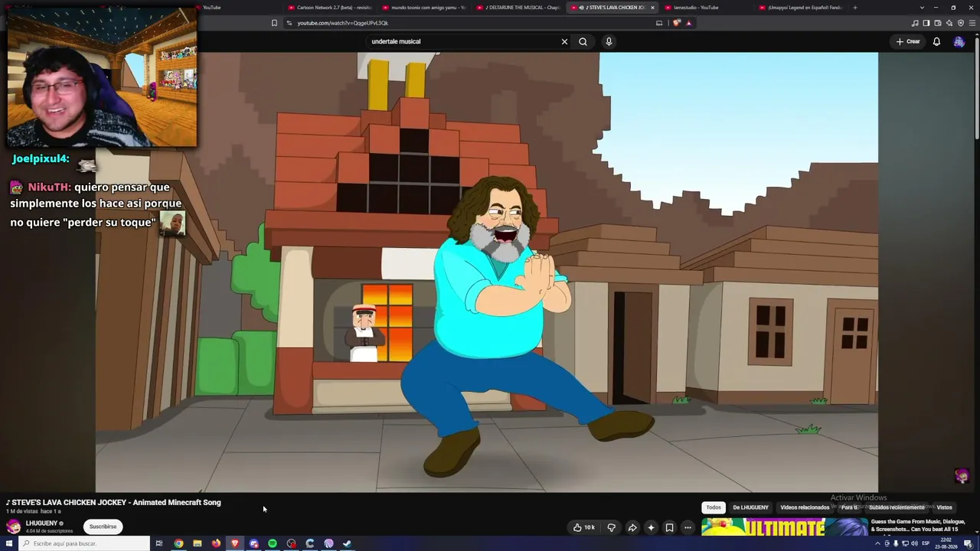Open the LHUGUENY channel name link
Screen dimensions: 980x551
coord(42,523)
